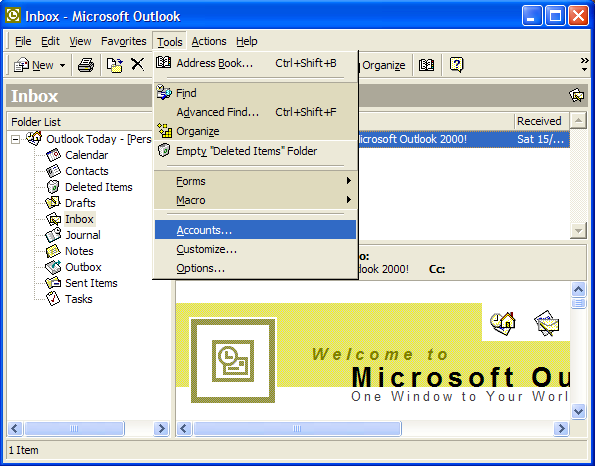Image resolution: width=595 pixels, height=466 pixels.
Task: Click preview horizontal scroll right arrow
Action: tap(561, 428)
